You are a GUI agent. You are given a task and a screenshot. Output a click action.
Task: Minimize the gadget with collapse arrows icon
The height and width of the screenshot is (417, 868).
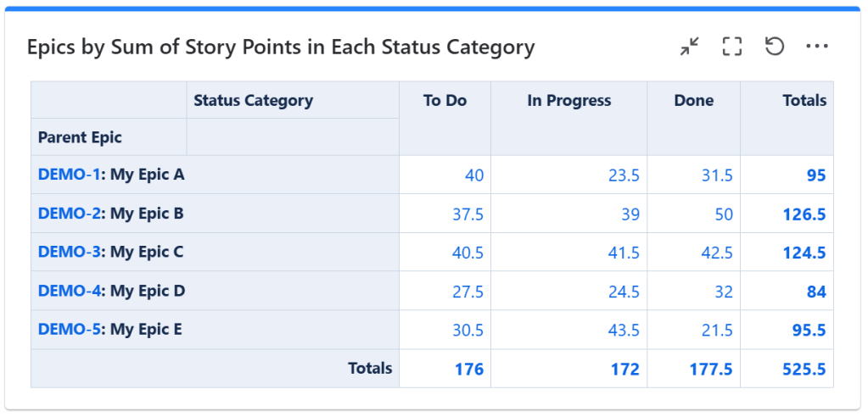click(690, 47)
